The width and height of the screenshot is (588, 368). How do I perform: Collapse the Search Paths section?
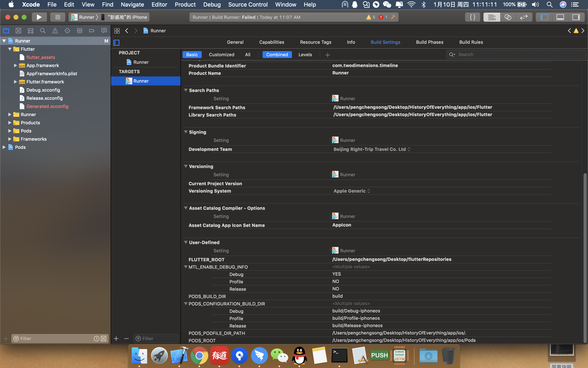[x=186, y=90]
